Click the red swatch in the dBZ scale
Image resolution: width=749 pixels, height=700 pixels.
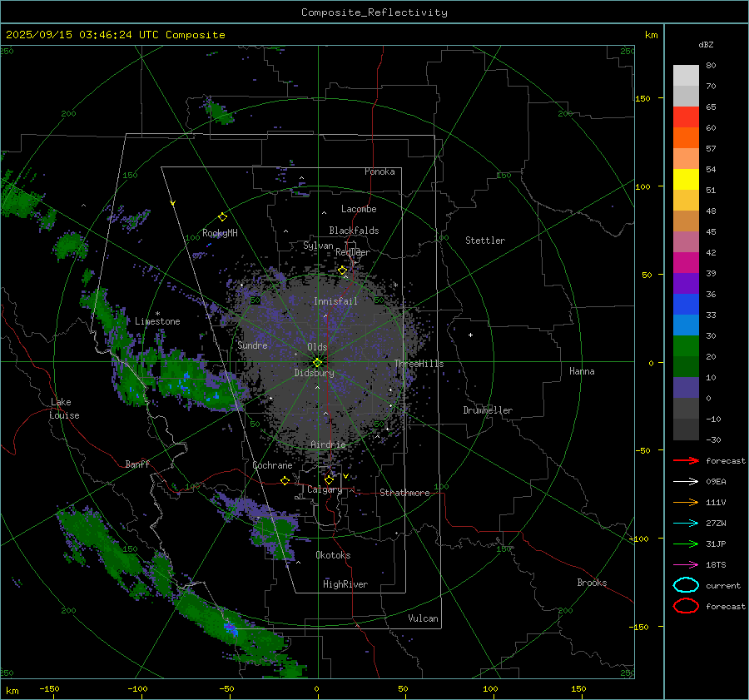pos(686,117)
